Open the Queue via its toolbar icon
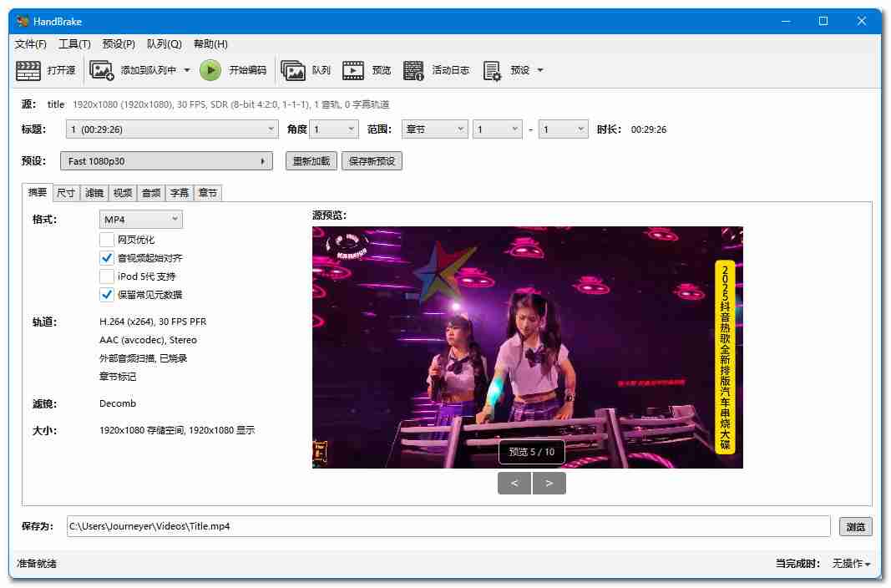Screen dimensions: 891x588 293,71
